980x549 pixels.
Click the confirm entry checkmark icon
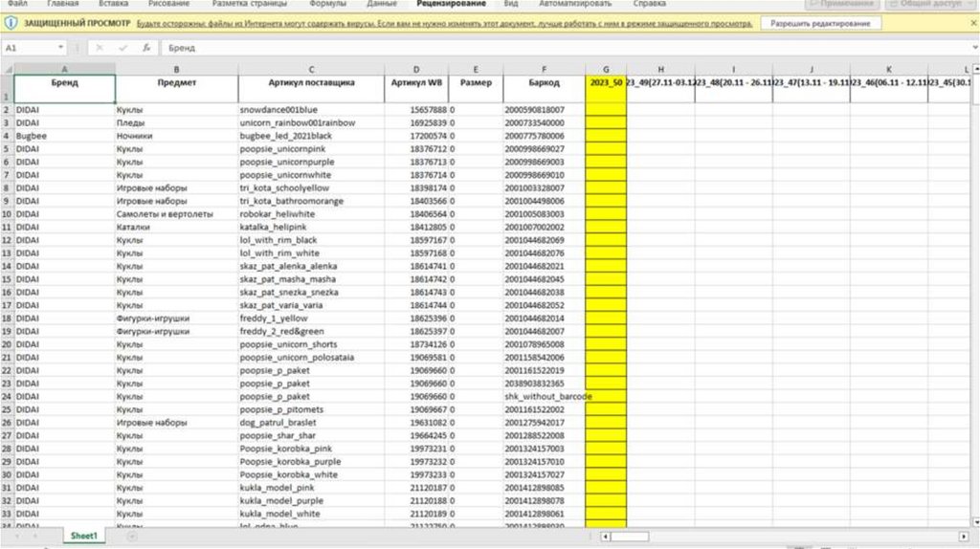[122, 48]
